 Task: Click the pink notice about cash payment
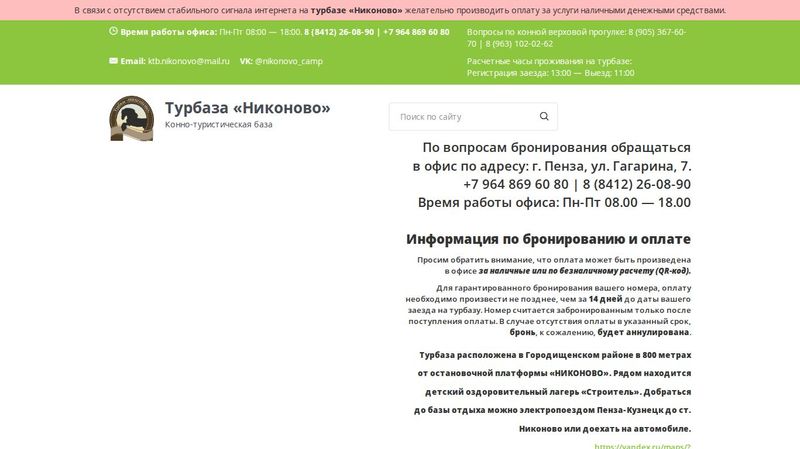coord(400,10)
